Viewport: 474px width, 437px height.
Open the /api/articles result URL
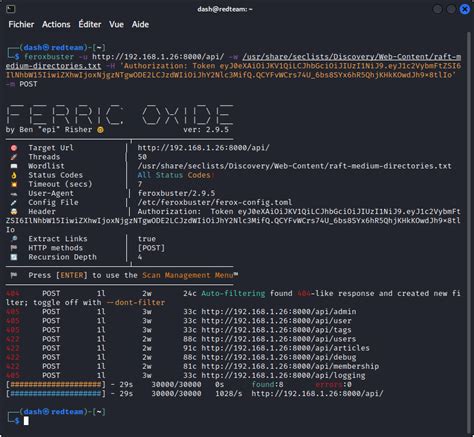pos(286,348)
